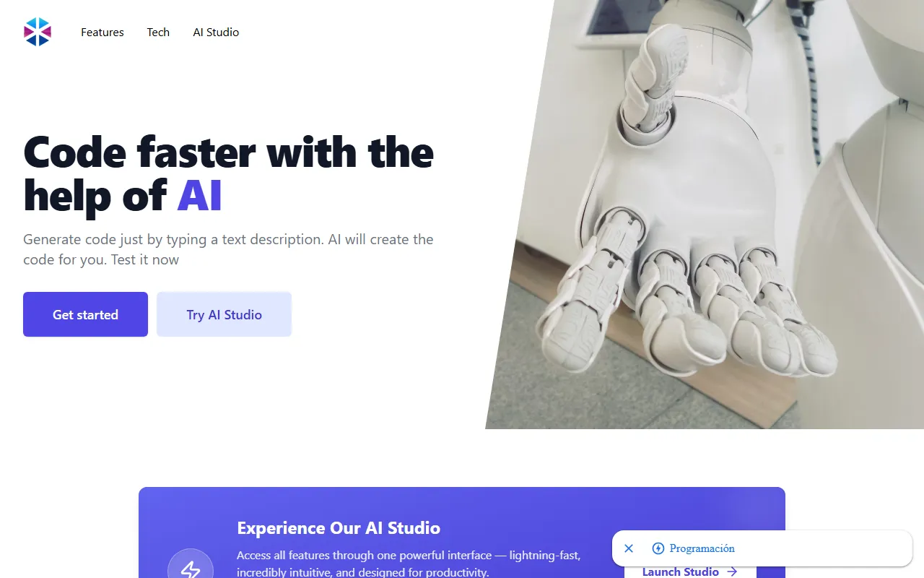
Task: Click the purple "AI" word in the headline
Action: click(199, 195)
